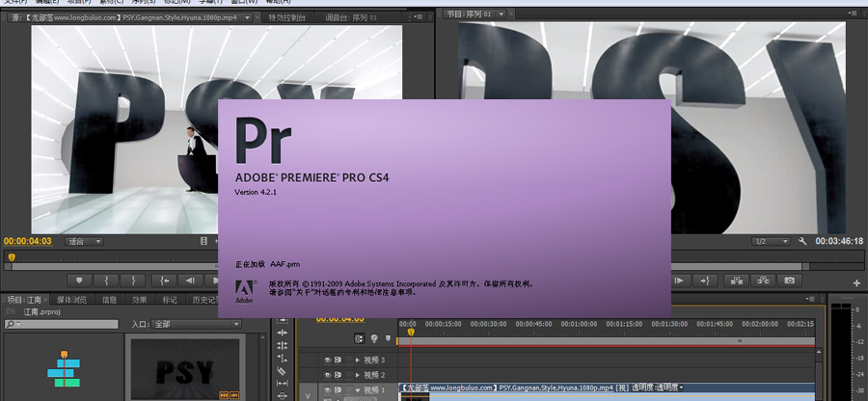Step forward one frame in program monitor
Screen dimensions: 868x401
tap(679, 281)
